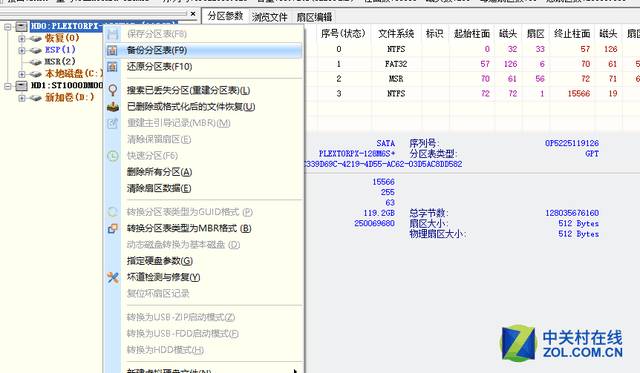Click total sectors value 250069680
The image size is (640, 373).
tap(374, 224)
